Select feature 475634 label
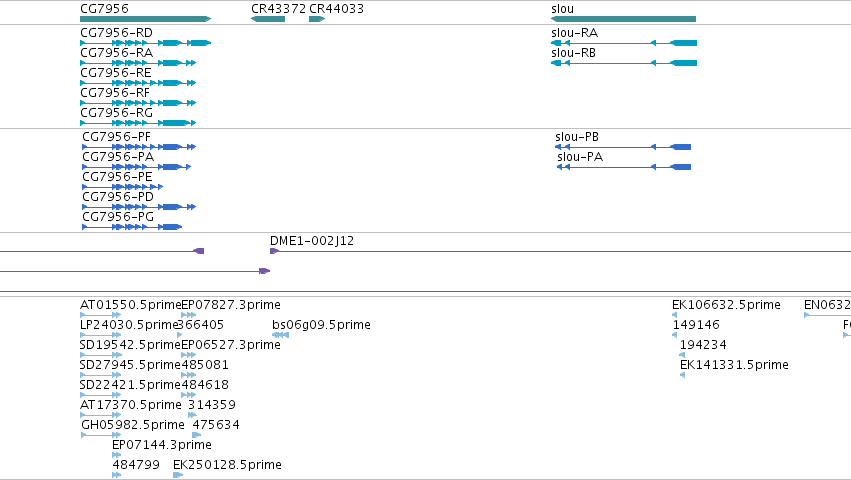The image size is (851, 480). point(216,425)
